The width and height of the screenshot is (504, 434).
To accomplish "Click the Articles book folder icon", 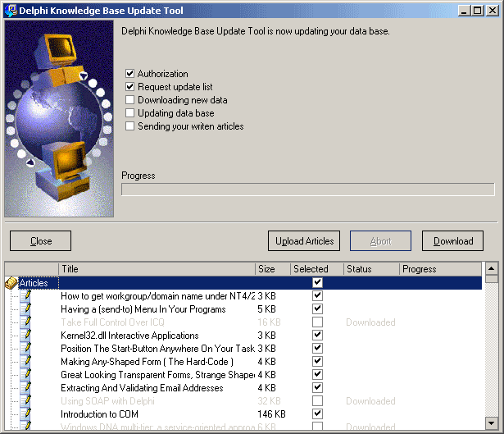I will [x=11, y=283].
